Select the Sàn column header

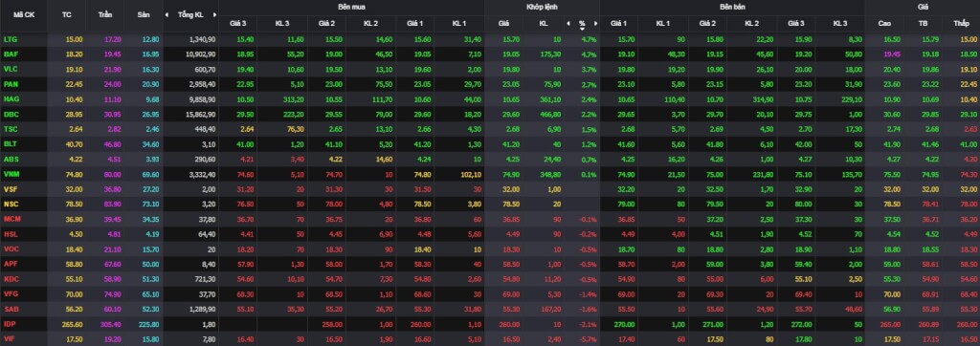[x=144, y=14]
